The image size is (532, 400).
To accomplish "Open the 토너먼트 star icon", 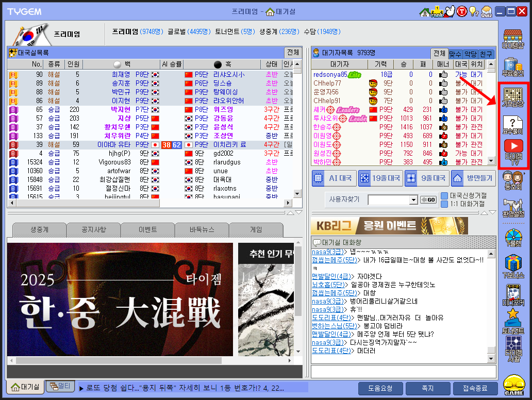I will tap(513, 321).
